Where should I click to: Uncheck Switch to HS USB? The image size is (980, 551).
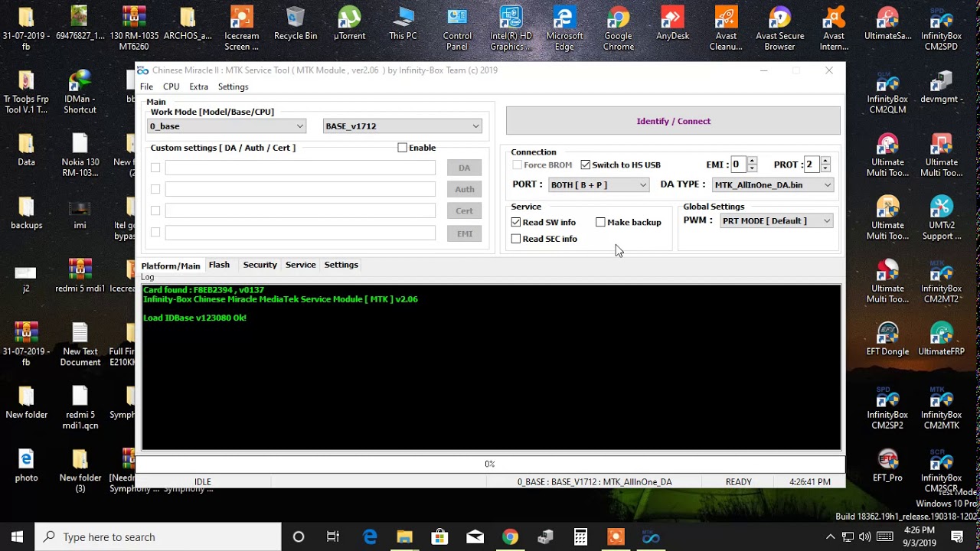(586, 165)
